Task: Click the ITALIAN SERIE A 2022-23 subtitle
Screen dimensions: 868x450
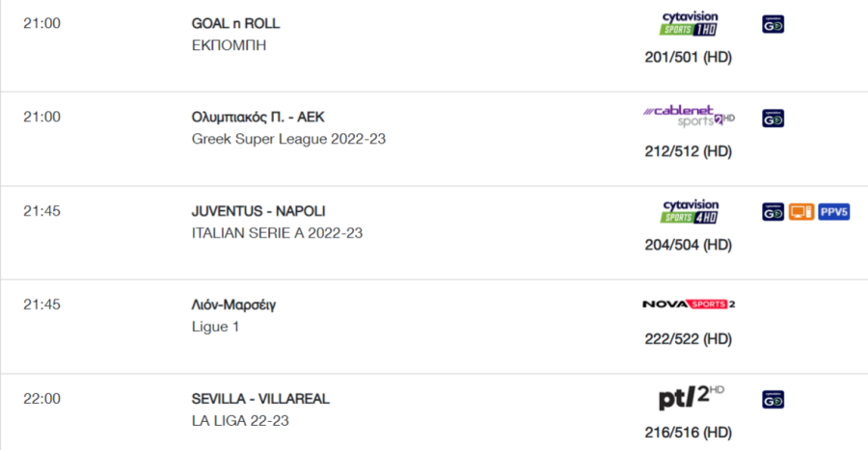Action: tap(277, 233)
